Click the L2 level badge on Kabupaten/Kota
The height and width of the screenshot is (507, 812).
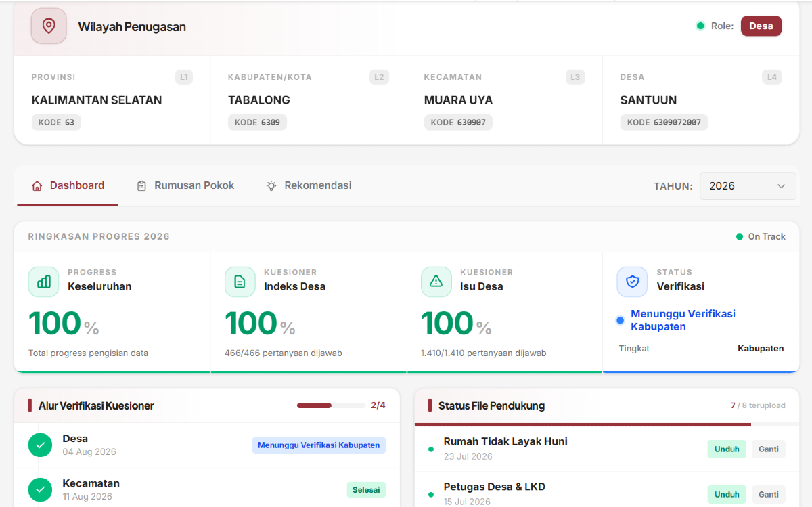(x=379, y=77)
